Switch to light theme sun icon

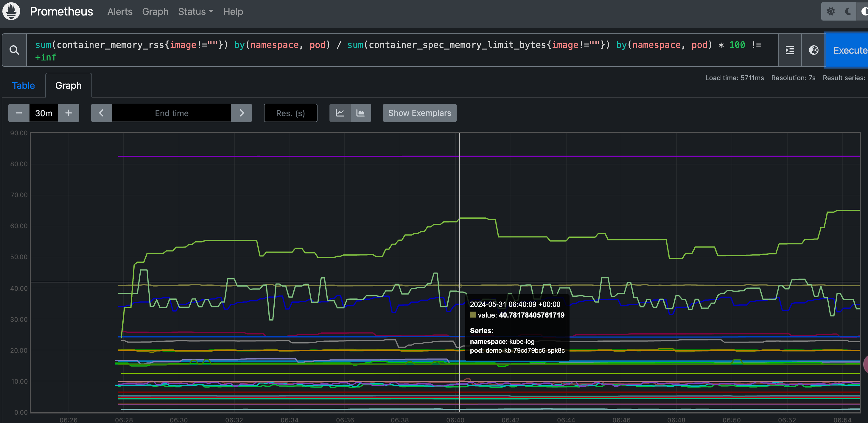[x=830, y=11]
